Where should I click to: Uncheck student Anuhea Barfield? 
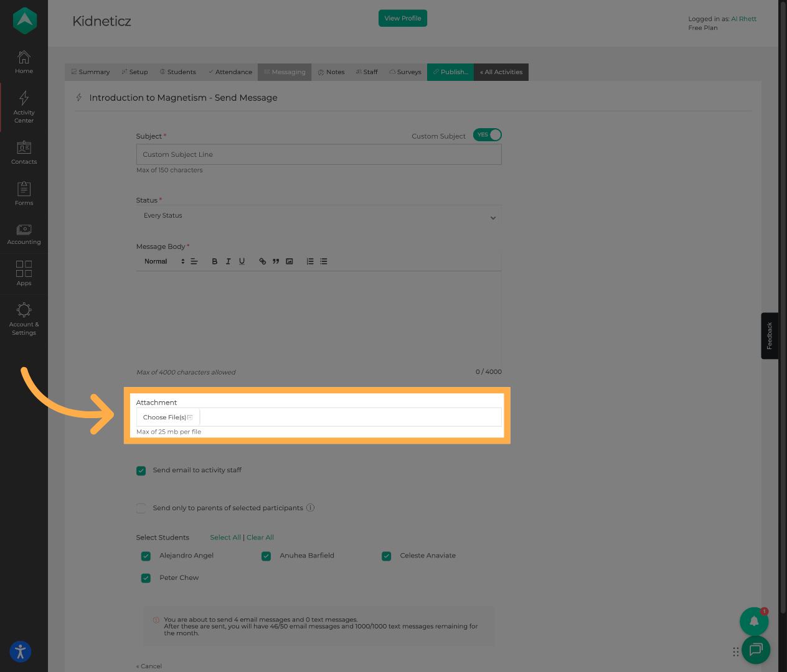tap(266, 556)
